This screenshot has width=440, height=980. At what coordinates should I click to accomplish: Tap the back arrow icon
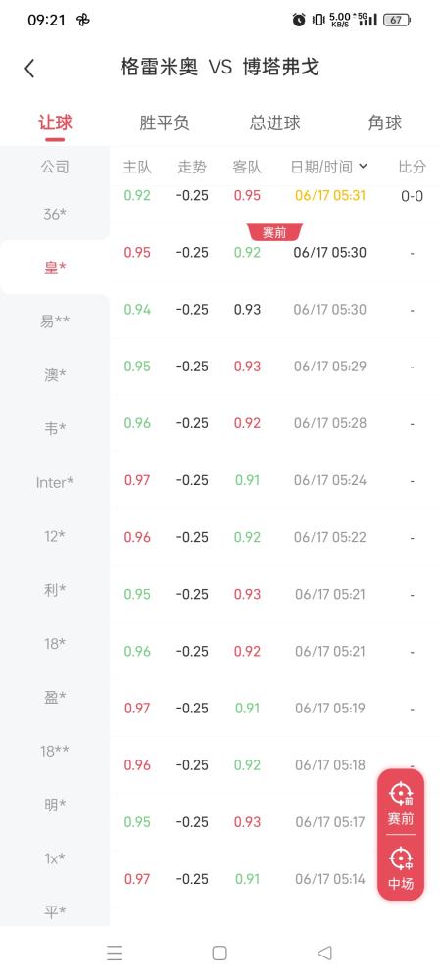pyautogui.click(x=29, y=69)
